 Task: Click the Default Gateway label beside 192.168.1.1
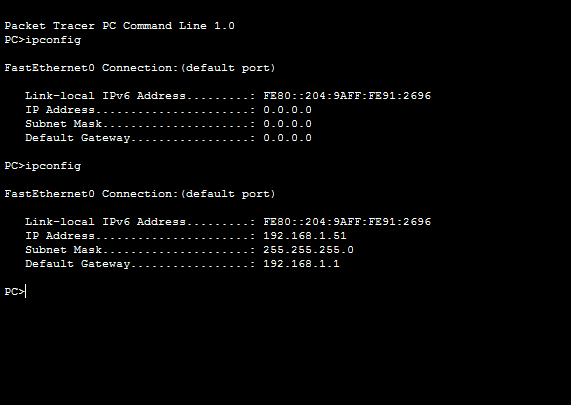pos(78,264)
